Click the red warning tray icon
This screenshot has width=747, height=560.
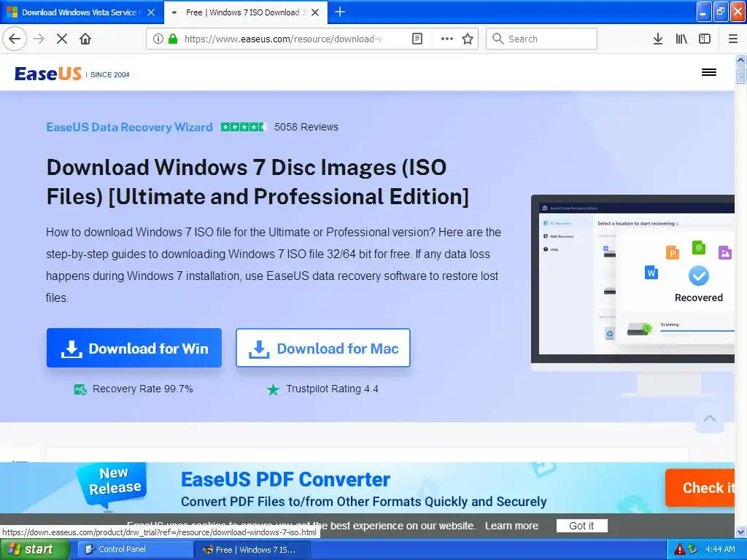tap(679, 550)
